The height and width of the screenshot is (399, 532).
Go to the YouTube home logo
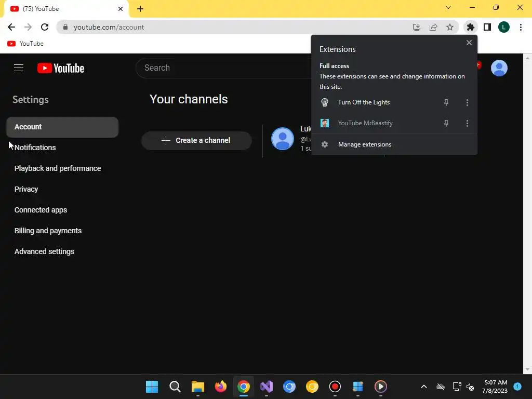[x=61, y=68]
